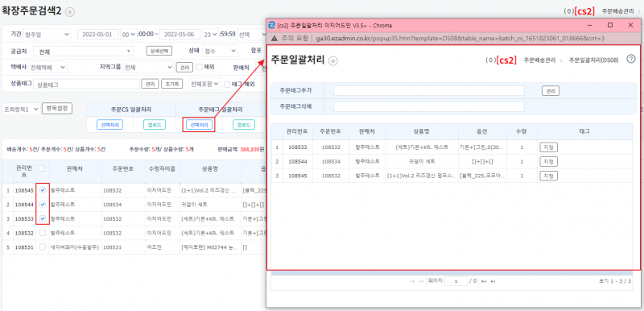Star the 주문일괄처리 popup as favorite

tap(333, 60)
